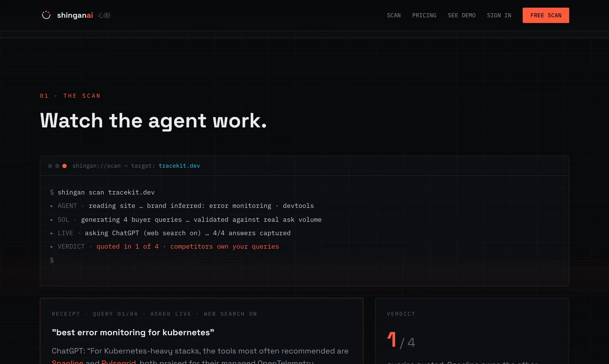Viewport: 609px width, 364px height.
Task: Click the 'Watch the agent work.' heading
Action: [153, 121]
